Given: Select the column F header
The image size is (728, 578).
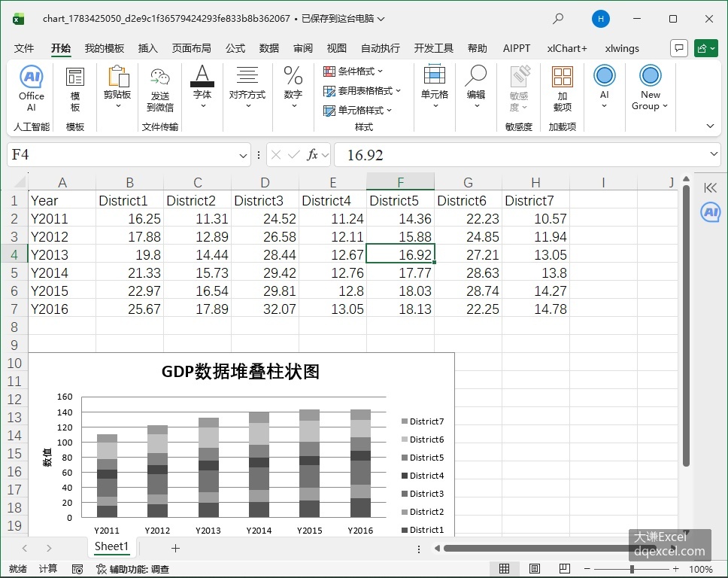Looking at the screenshot, I should (400, 181).
